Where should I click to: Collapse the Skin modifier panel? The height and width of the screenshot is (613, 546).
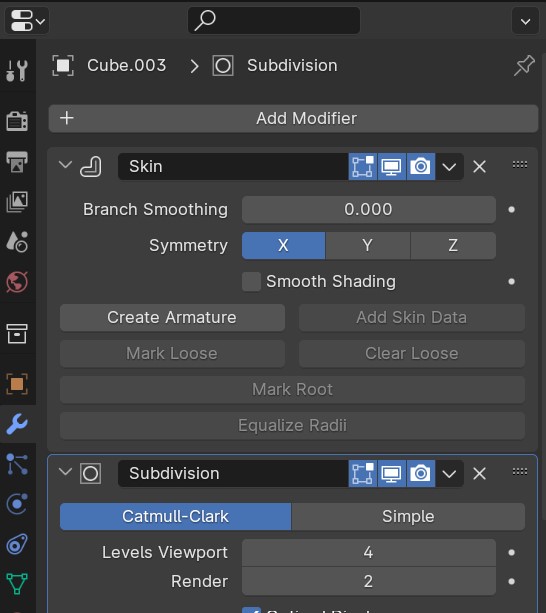(x=65, y=166)
